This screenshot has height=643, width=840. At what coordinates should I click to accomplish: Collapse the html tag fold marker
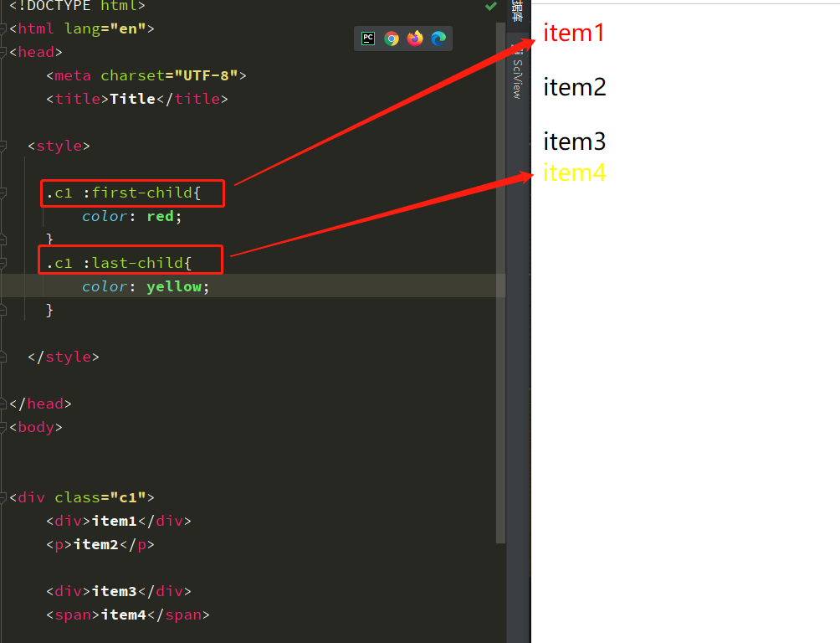pyautogui.click(x=3, y=28)
